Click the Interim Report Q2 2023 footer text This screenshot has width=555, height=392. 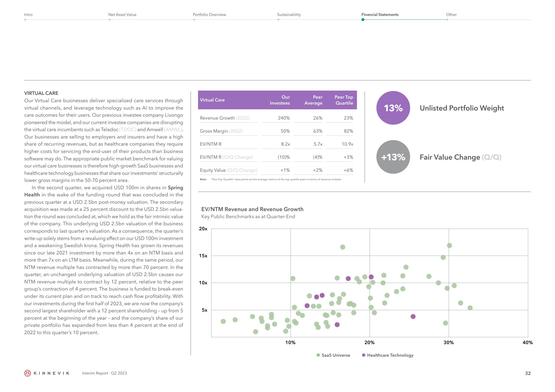pos(104,373)
